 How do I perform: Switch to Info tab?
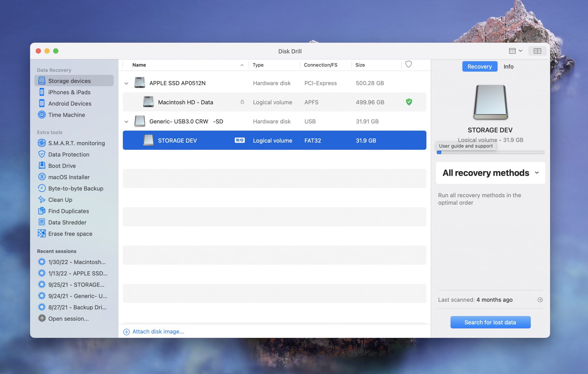click(508, 66)
